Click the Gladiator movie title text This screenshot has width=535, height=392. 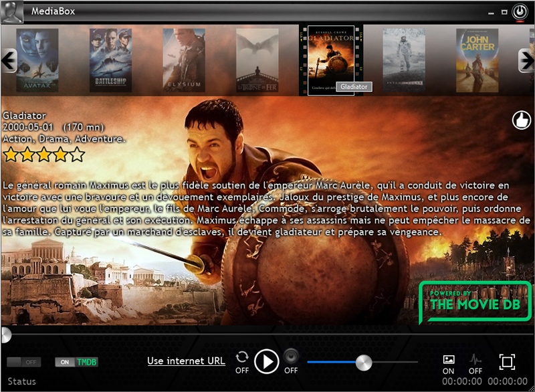point(24,116)
